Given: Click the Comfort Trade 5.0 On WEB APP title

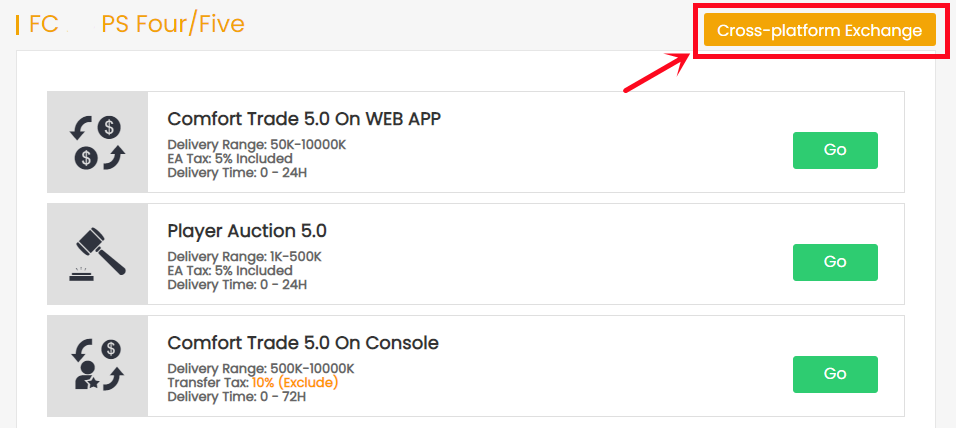Looking at the screenshot, I should (x=304, y=119).
